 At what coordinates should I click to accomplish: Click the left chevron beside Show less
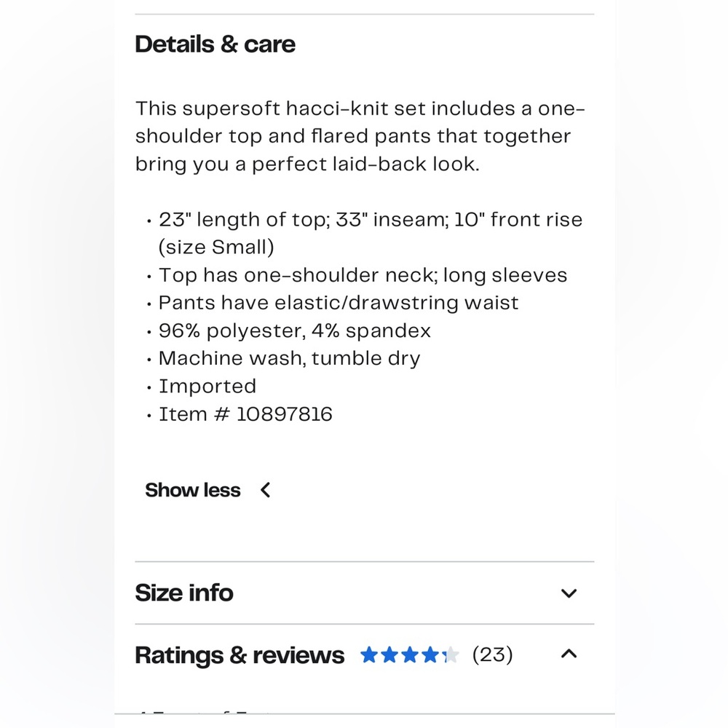click(x=266, y=490)
